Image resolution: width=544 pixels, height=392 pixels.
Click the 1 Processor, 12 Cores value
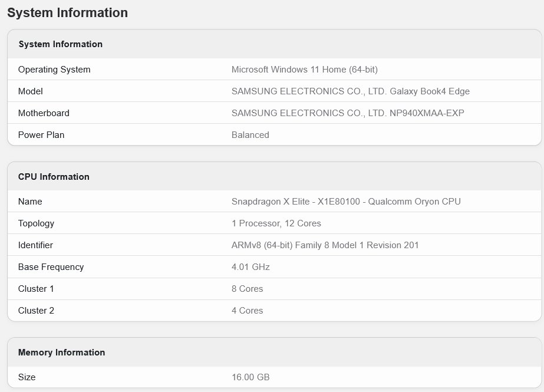276,223
